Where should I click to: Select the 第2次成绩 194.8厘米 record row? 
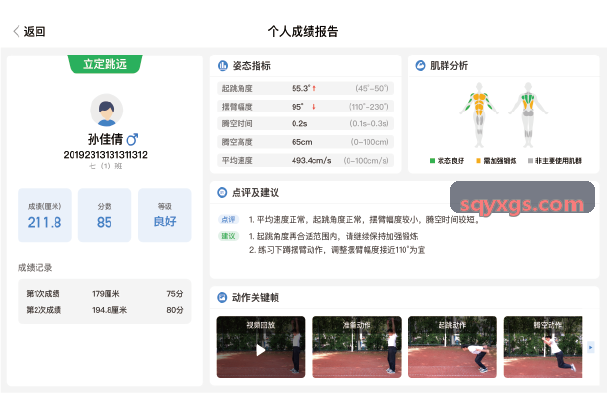click(x=105, y=310)
